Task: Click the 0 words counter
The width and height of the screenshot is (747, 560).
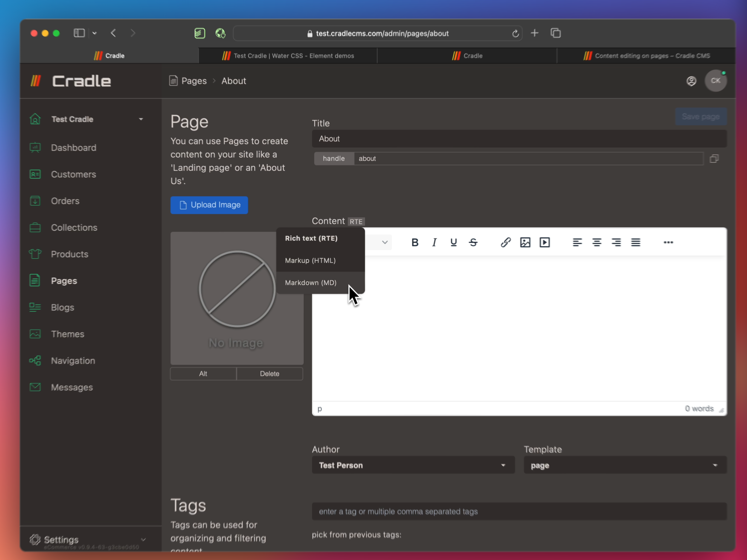Action: click(x=699, y=409)
